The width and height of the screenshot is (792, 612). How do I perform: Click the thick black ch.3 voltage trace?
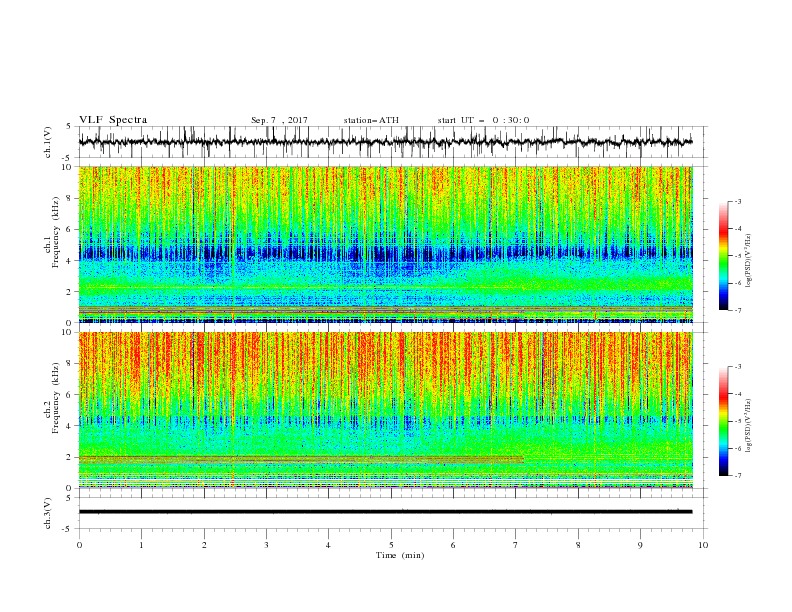(385, 512)
